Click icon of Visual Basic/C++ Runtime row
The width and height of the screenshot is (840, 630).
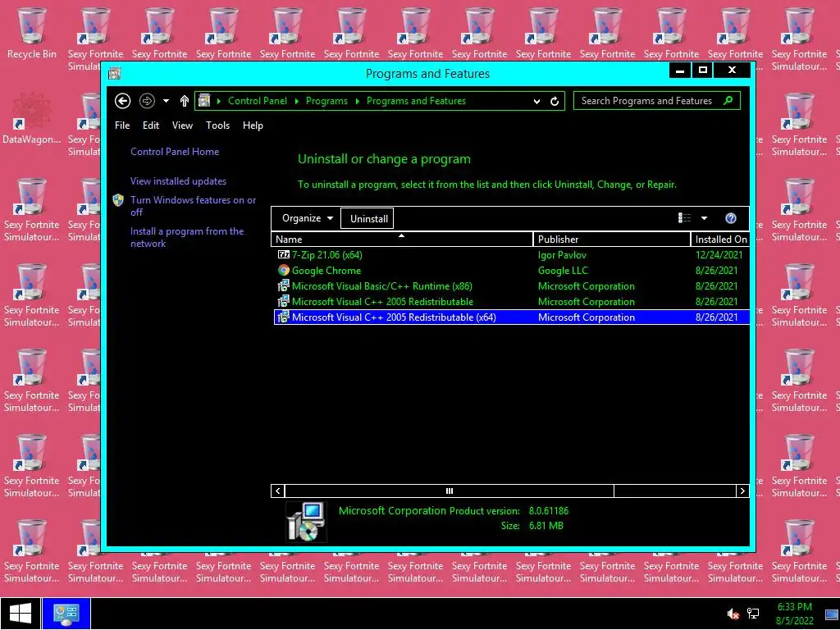283,286
